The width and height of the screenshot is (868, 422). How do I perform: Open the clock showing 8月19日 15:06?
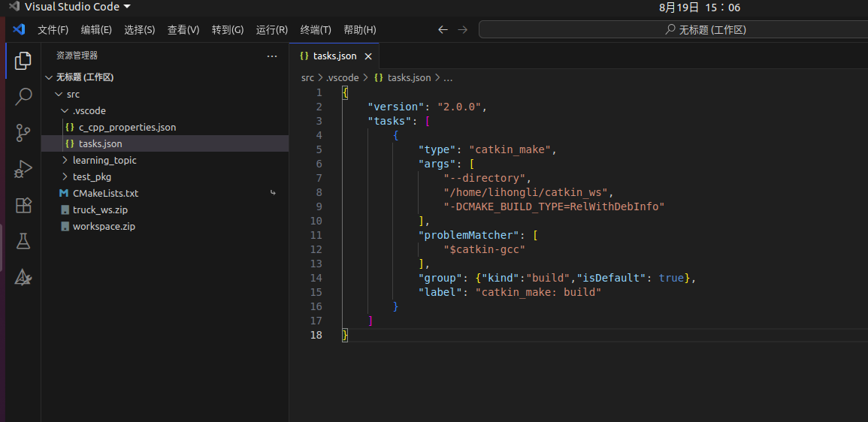pos(700,8)
